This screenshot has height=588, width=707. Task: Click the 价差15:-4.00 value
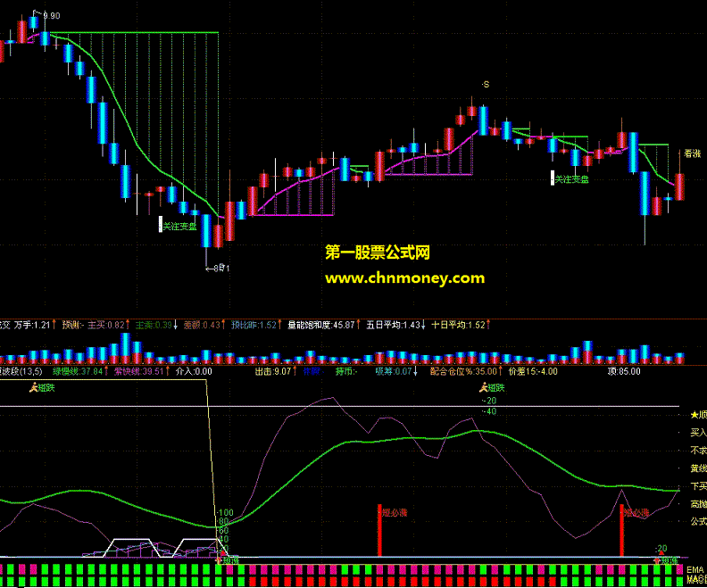pos(533,371)
